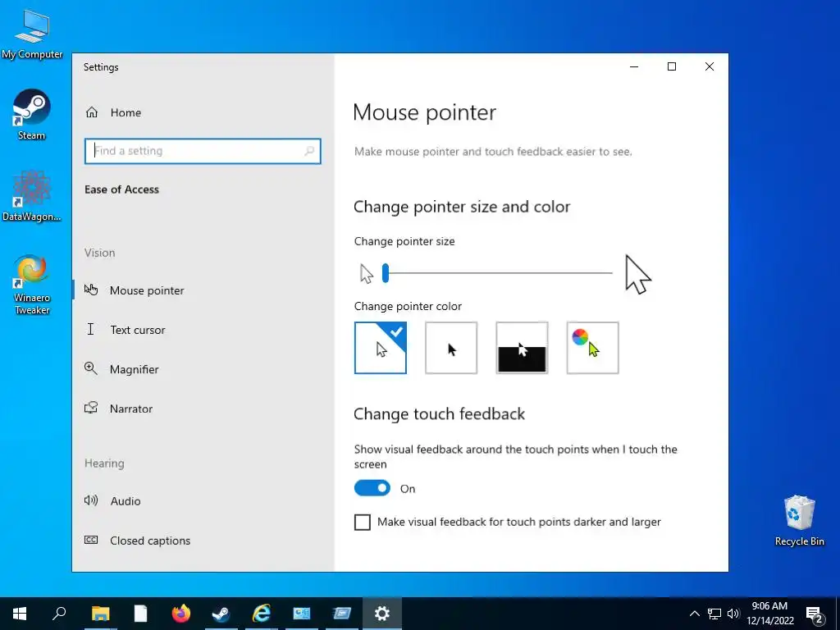Choose the inverted pointer color option
The image size is (840, 630).
point(522,348)
